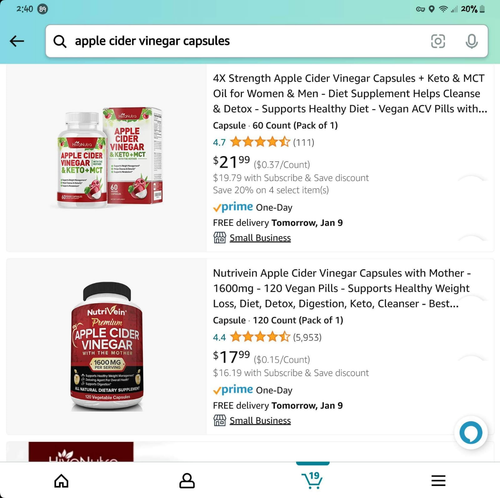This screenshot has width=500, height=498.
Task: Tap the $17.99 price of Nutrivein capsules
Action: point(231,357)
